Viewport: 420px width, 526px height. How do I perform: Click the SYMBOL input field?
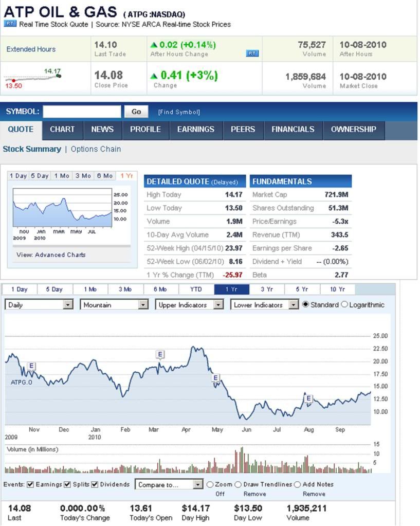point(82,112)
